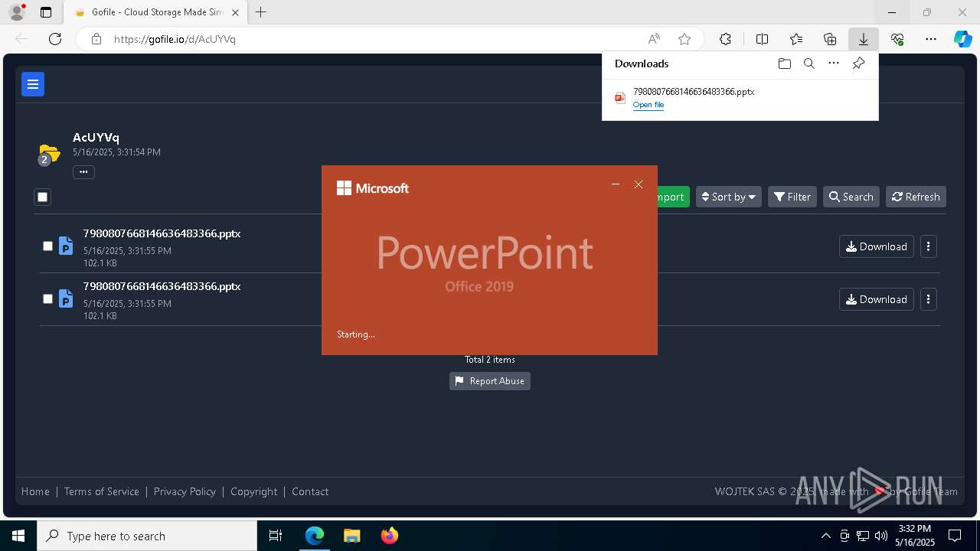This screenshot has width=980, height=551.
Task: Open Edge Favorites list icon
Action: pos(796,39)
